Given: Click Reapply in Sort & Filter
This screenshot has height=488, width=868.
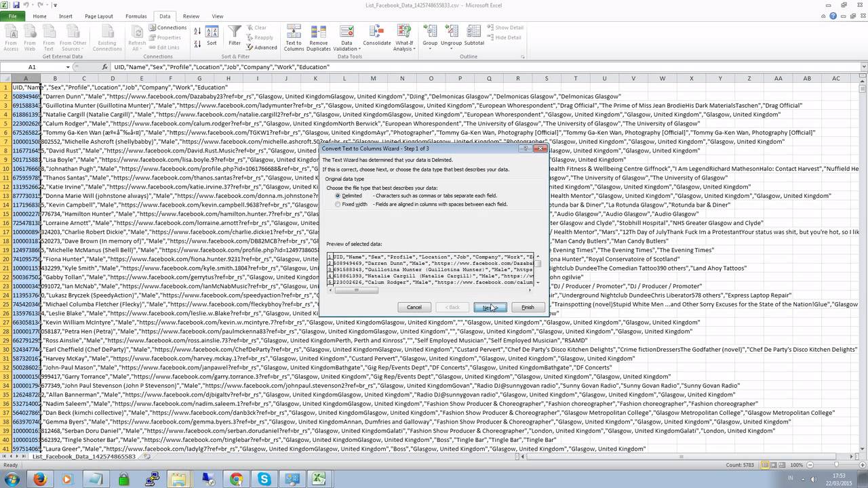Looking at the screenshot, I should [260, 37].
